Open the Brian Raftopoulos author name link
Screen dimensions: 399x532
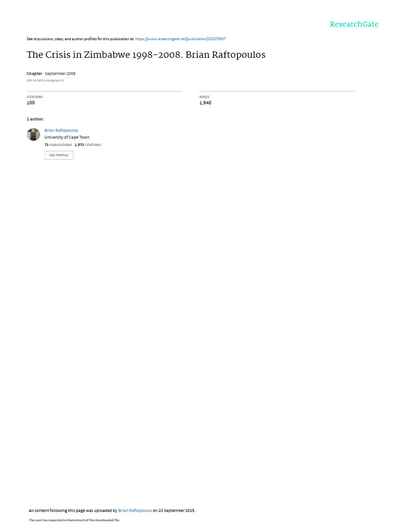tap(61, 130)
